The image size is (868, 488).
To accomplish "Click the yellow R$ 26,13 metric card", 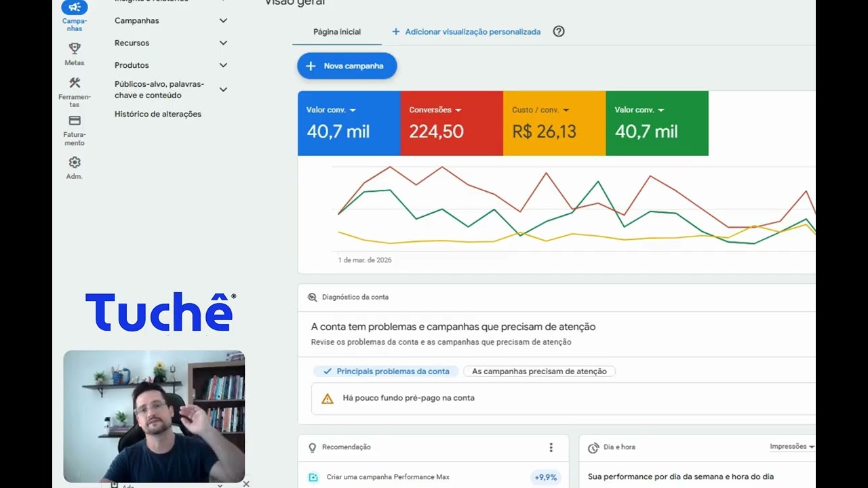I will pyautogui.click(x=555, y=123).
